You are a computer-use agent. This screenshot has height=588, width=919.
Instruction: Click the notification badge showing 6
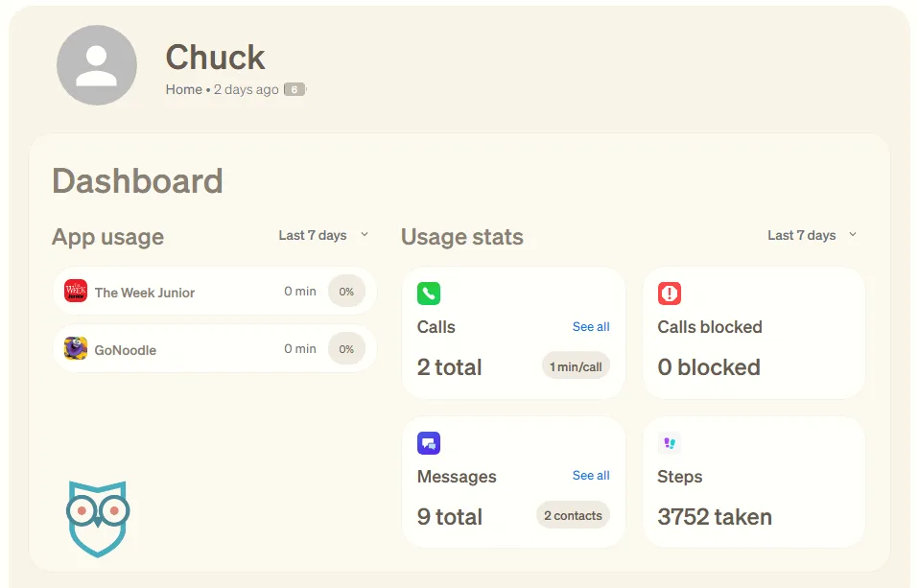pos(294,88)
